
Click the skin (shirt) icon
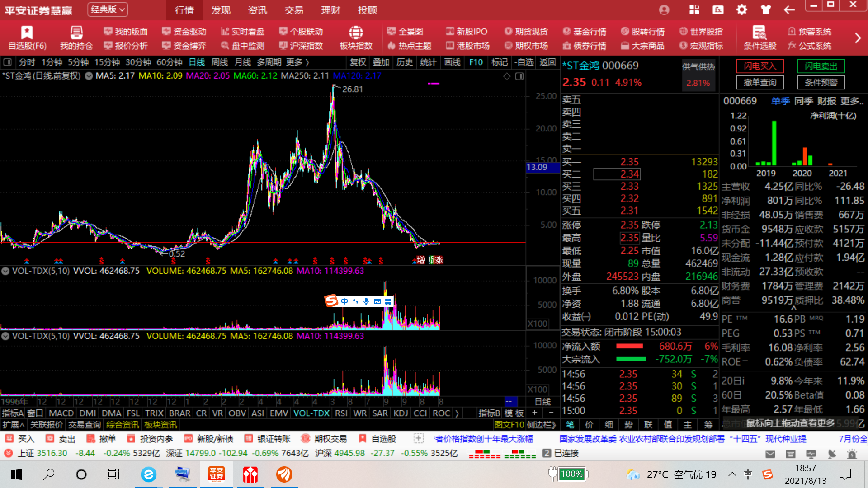pyautogui.click(x=765, y=9)
